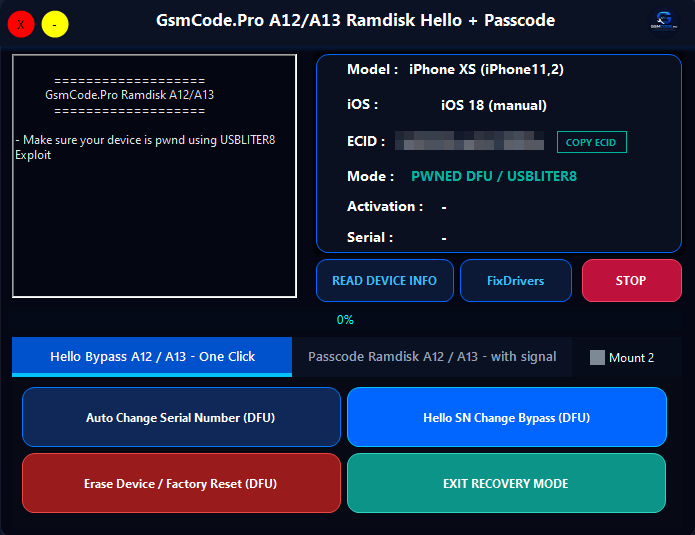Click inside the log output box
The height and width of the screenshot is (535, 695).
click(154, 176)
